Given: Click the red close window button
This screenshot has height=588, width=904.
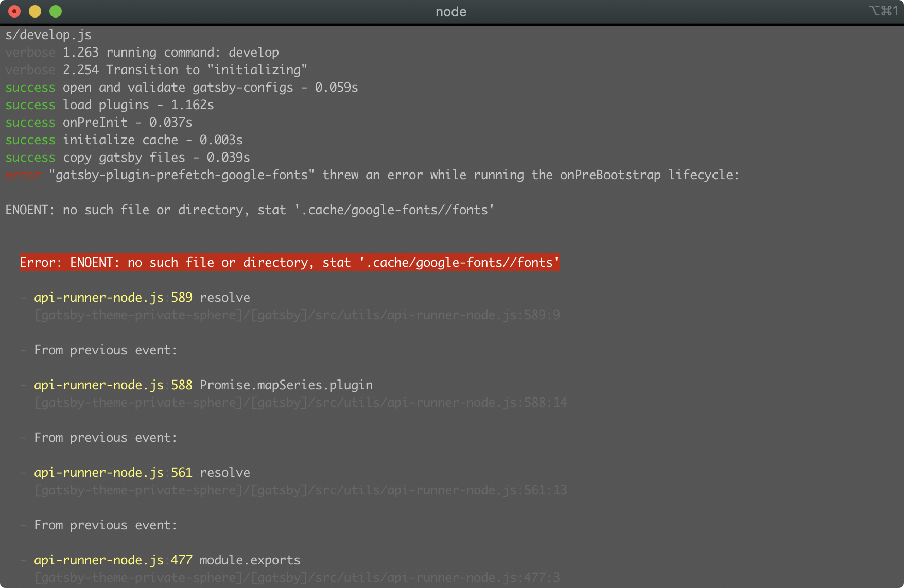Looking at the screenshot, I should point(14,11).
